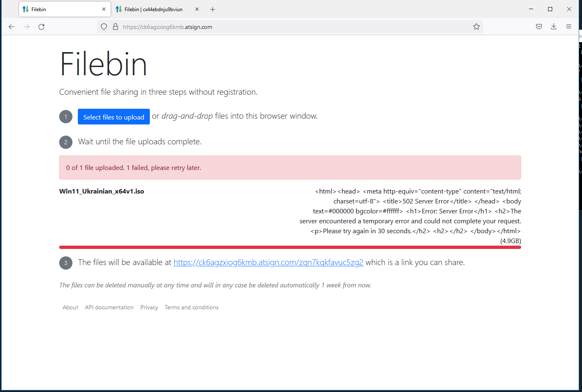Click Select files to upload button
Viewport: 582px width, 392px height.
pyautogui.click(x=114, y=117)
